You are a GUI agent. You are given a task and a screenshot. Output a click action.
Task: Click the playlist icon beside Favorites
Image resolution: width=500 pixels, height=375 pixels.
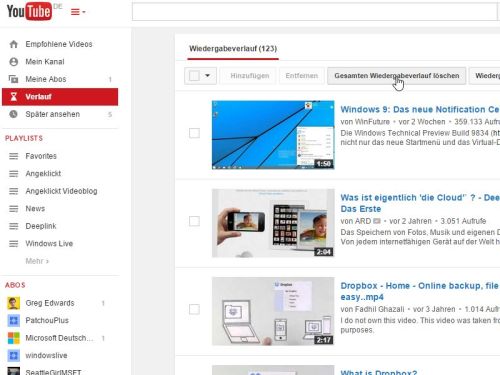(x=13, y=156)
